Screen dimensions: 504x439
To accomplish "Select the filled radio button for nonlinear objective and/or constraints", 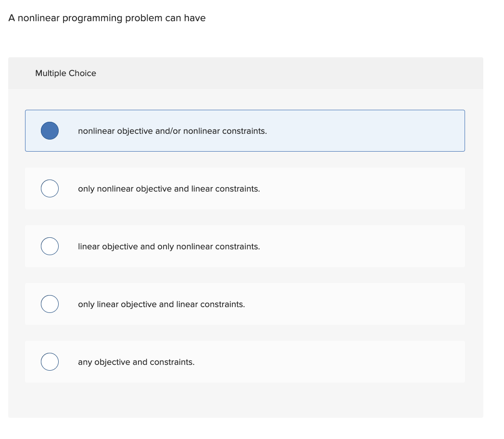I will point(50,130).
